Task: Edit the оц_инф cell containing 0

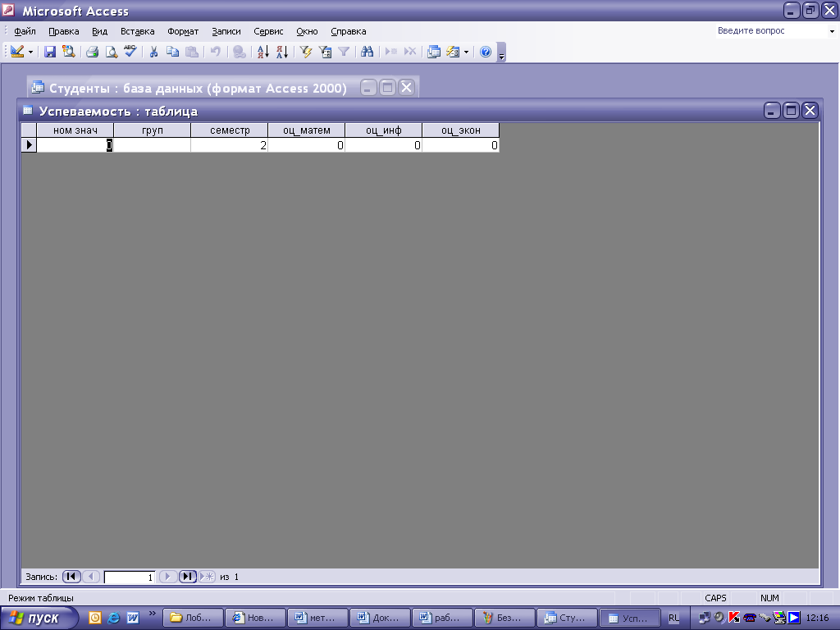Action: (x=384, y=145)
